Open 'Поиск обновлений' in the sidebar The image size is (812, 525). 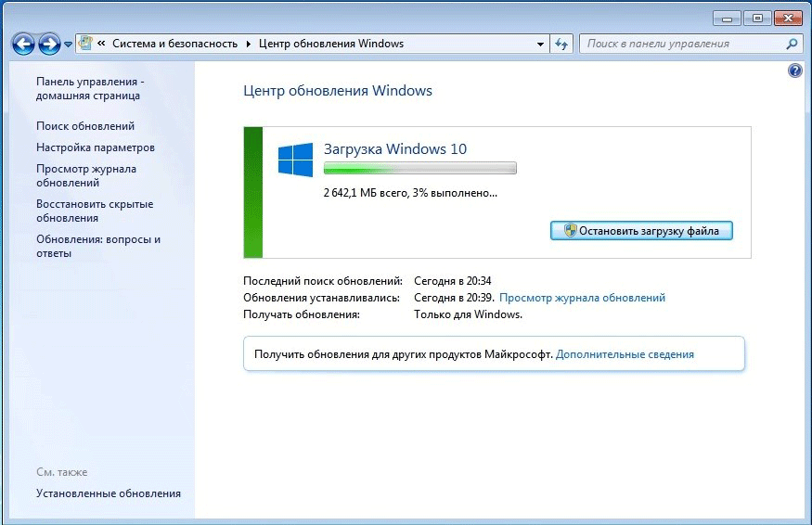tap(85, 126)
